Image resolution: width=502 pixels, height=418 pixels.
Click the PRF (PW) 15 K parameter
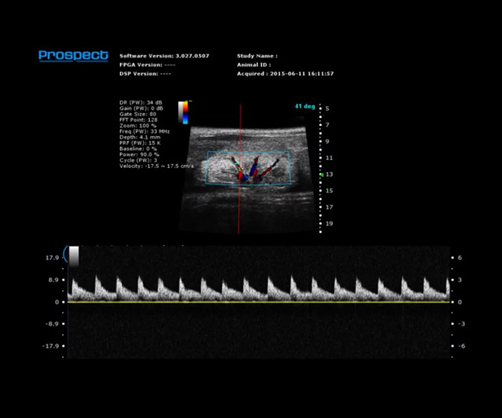(x=140, y=143)
